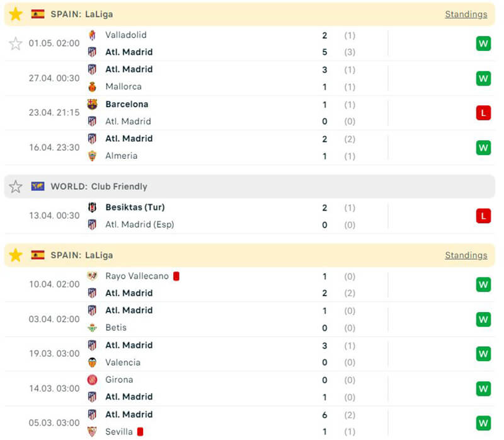The image size is (504, 440).
Task: Open the Atl. Madrid vs Sevilla match row
Action: [252, 423]
